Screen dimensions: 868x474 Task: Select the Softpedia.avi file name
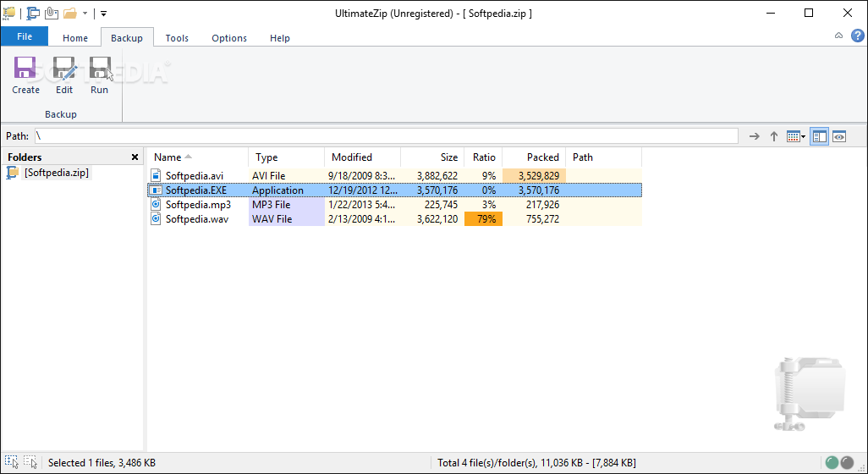coord(195,175)
